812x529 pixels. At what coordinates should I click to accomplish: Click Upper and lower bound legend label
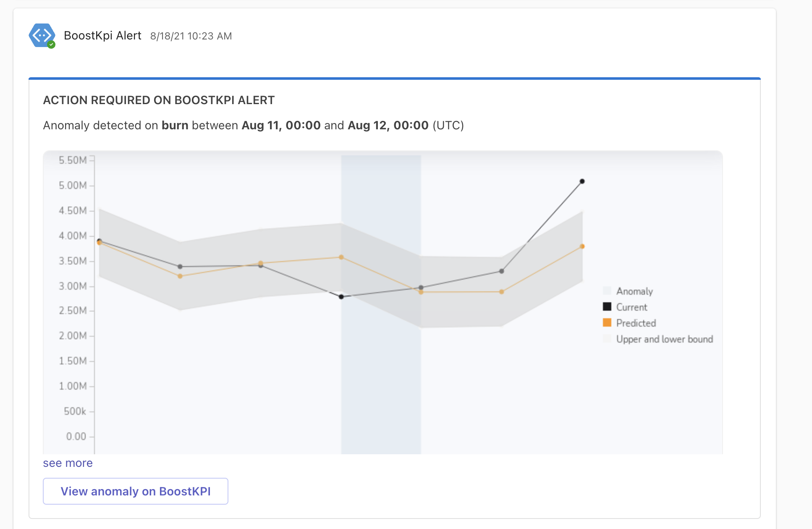point(665,339)
